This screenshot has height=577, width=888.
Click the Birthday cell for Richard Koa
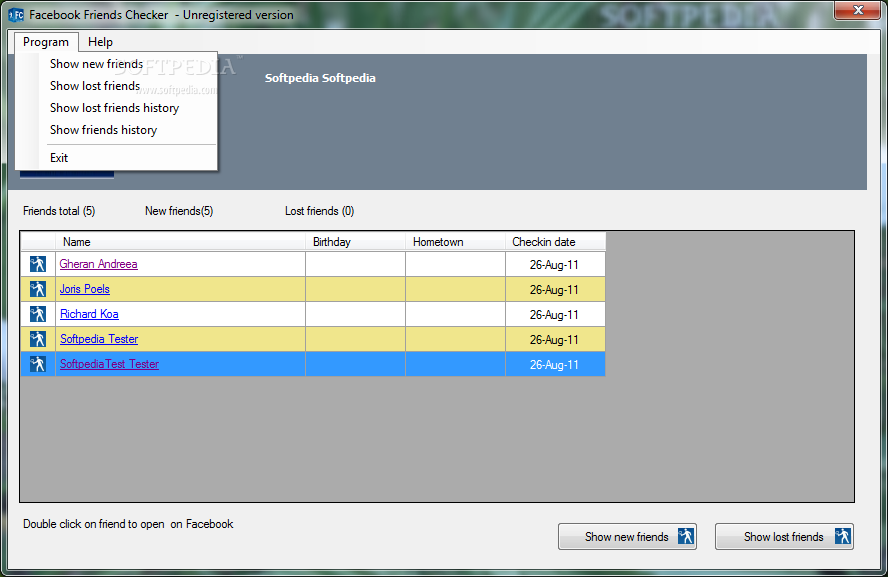[x=355, y=314]
